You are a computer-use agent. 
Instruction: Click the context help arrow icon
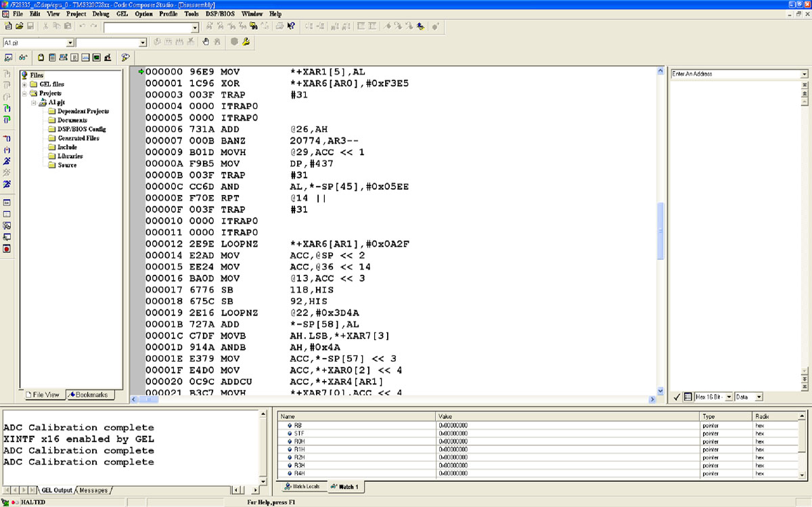(291, 26)
